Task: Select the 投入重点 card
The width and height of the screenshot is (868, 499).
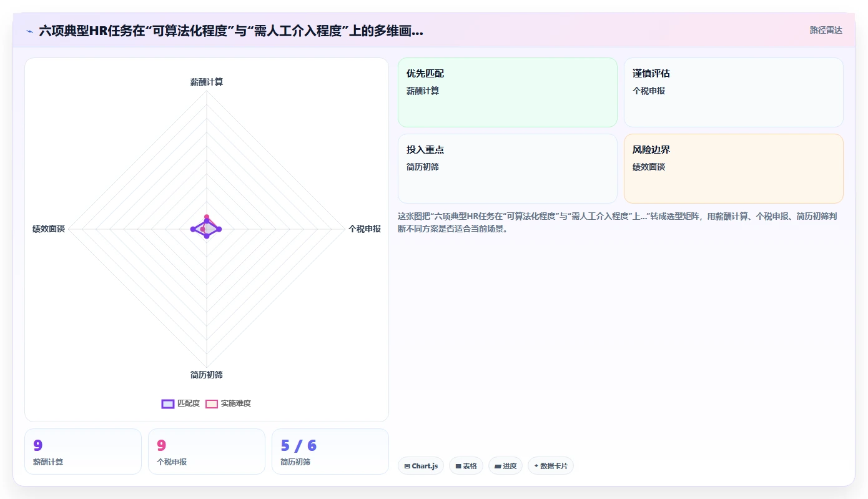Action: [x=508, y=169]
